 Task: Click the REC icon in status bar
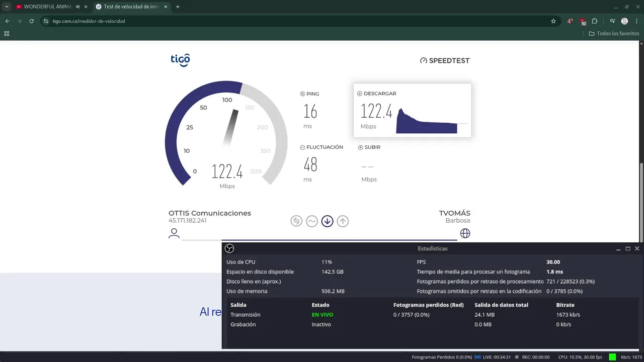517,357
